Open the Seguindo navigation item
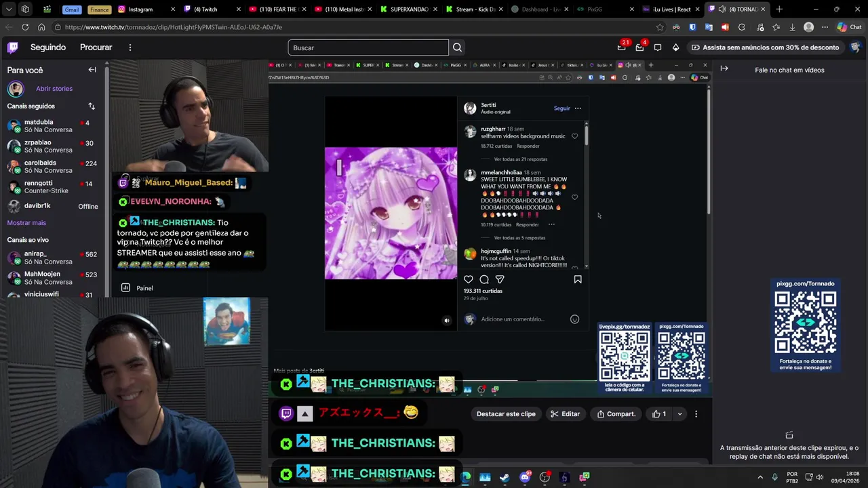The height and width of the screenshot is (488, 868). pyautogui.click(x=48, y=47)
